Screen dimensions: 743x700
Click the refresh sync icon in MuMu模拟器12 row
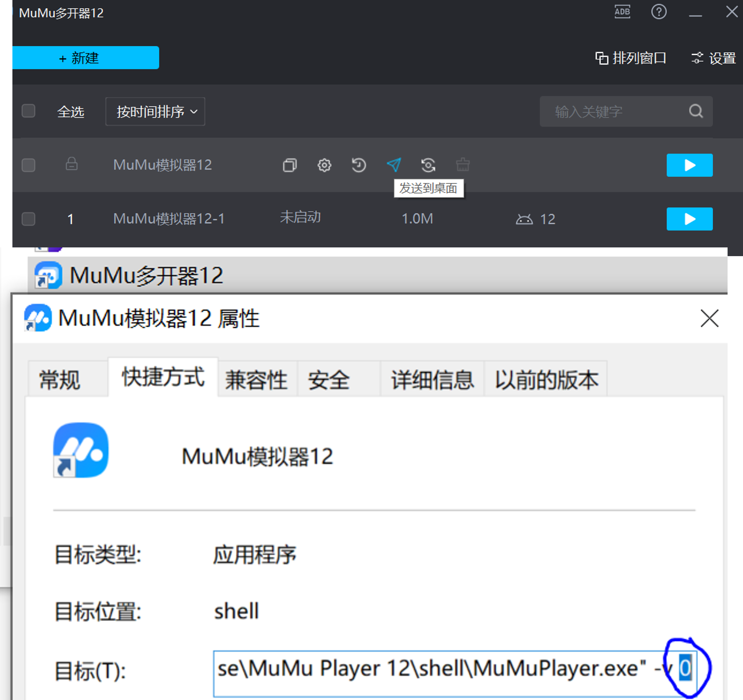428,165
